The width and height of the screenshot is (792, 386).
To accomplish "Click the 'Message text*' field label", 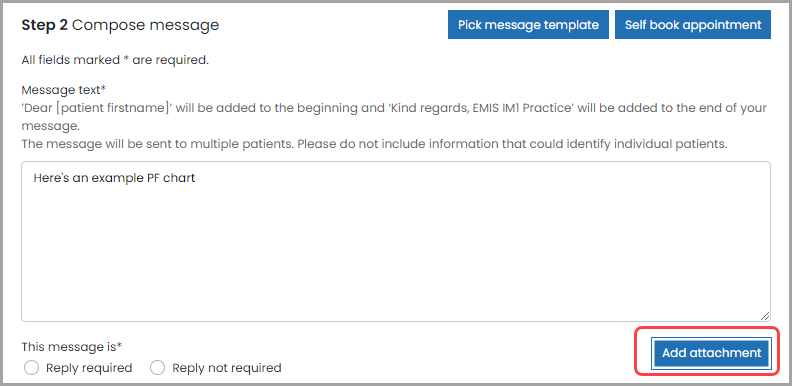I will [64, 90].
